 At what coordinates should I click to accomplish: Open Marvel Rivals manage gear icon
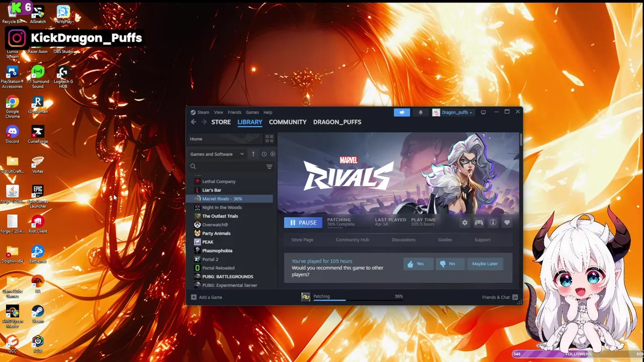click(465, 222)
